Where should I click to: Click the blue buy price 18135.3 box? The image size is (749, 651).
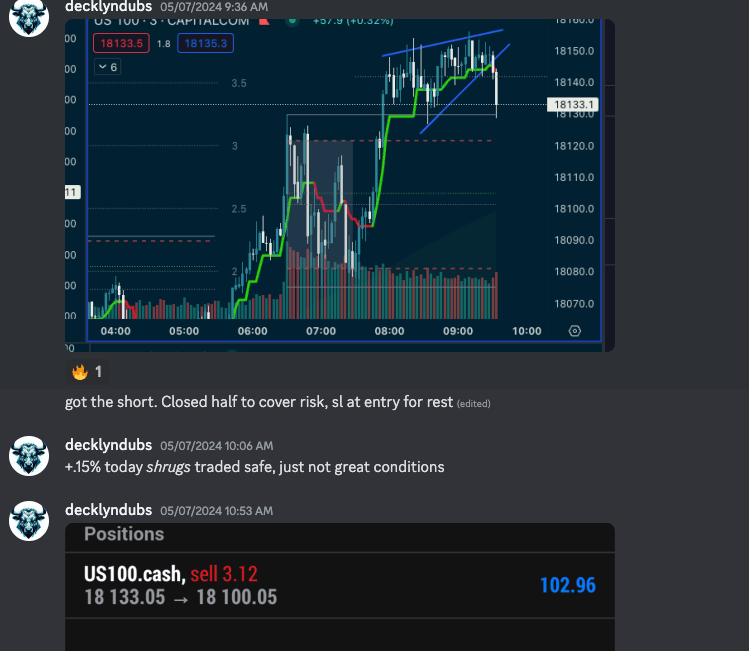pos(205,43)
